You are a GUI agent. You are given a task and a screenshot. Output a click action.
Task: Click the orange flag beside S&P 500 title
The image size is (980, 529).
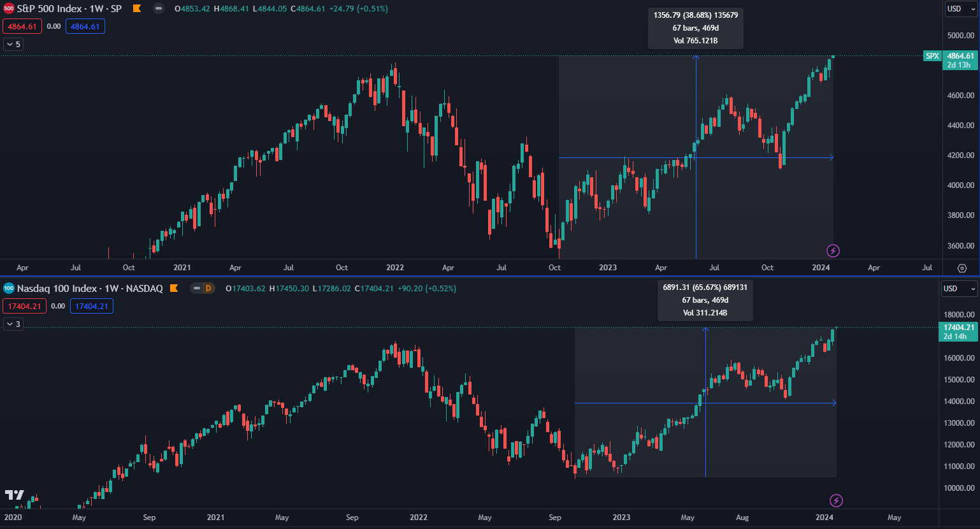tap(137, 9)
